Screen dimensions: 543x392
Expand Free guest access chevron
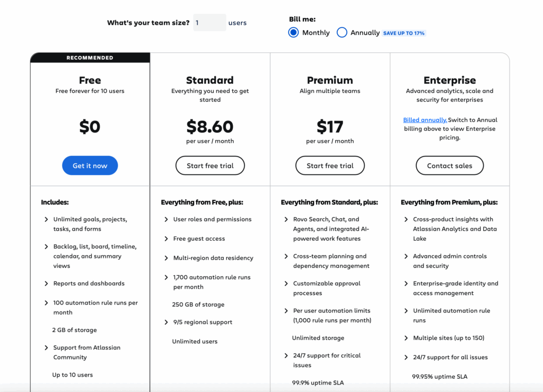(166, 239)
